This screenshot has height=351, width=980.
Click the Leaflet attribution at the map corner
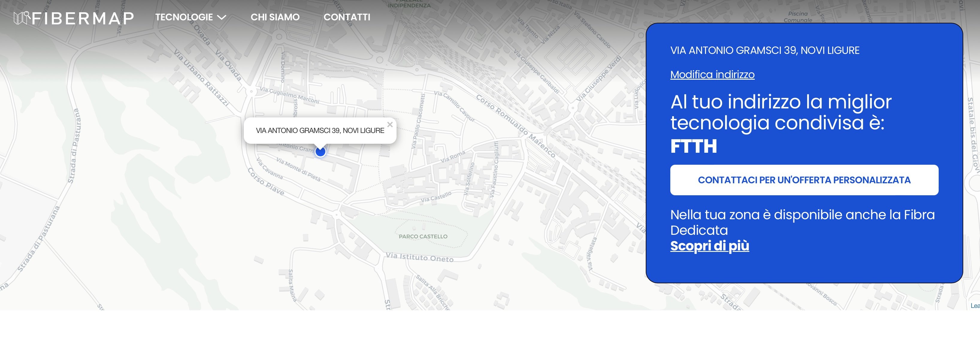coord(975,305)
